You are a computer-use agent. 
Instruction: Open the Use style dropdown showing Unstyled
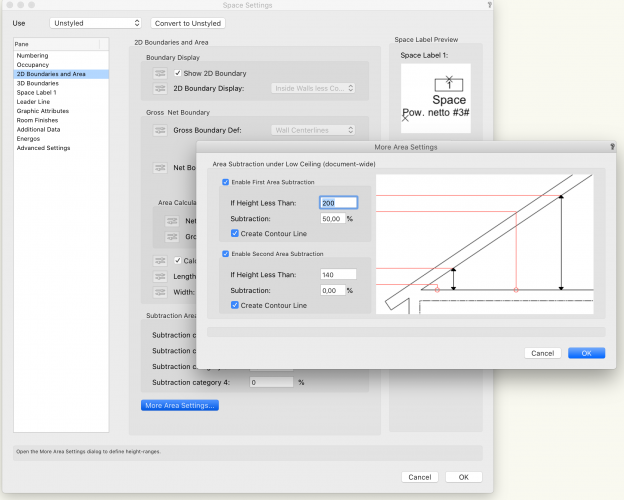point(96,22)
